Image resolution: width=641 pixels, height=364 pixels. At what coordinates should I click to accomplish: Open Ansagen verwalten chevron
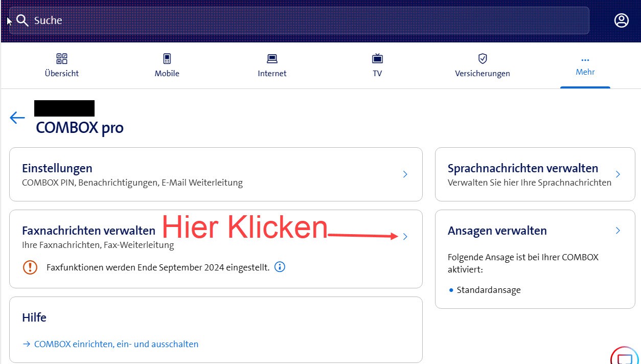(618, 231)
